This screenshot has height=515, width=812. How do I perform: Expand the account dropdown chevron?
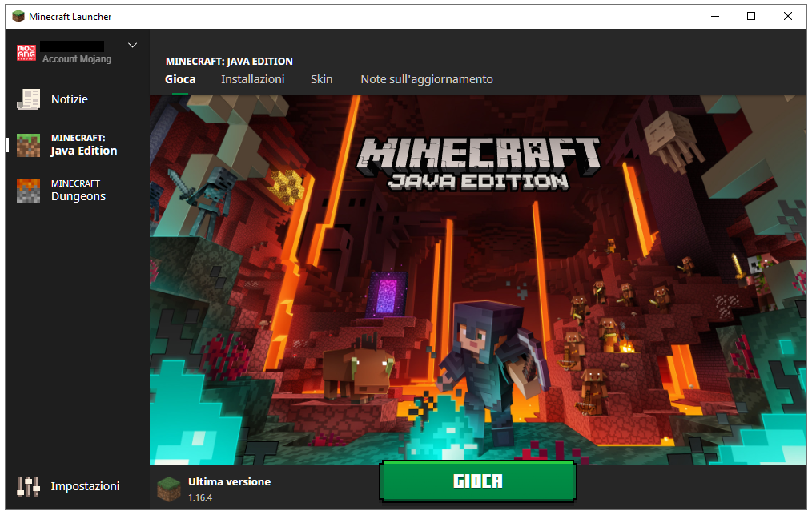(x=133, y=45)
